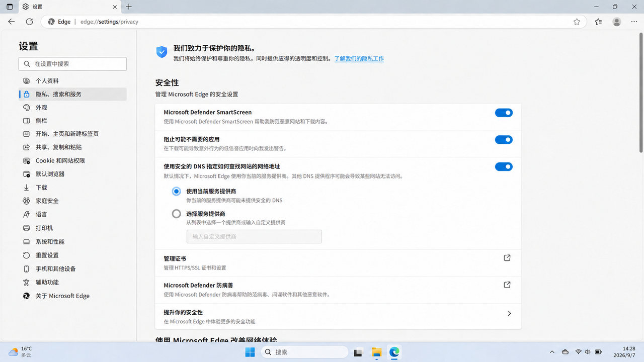Open 个人资料 settings section

(x=72, y=81)
